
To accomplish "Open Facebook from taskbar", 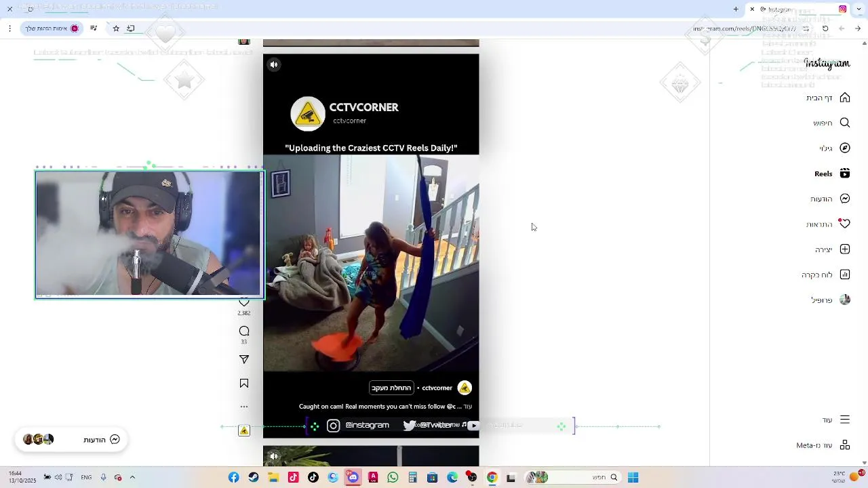I will point(233,477).
